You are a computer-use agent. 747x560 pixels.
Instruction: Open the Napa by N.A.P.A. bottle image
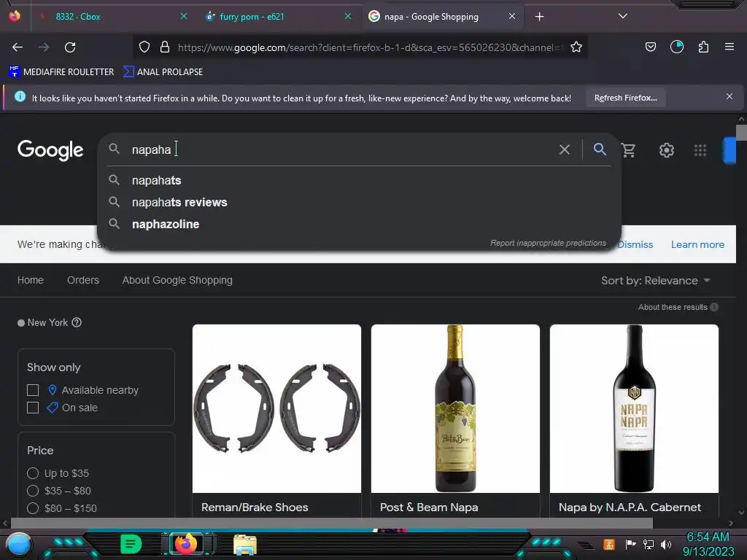(634, 408)
